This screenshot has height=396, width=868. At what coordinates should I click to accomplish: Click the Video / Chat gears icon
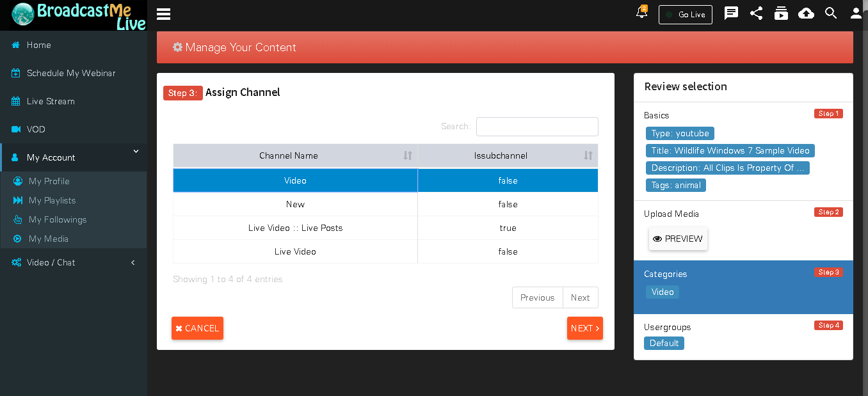16,262
